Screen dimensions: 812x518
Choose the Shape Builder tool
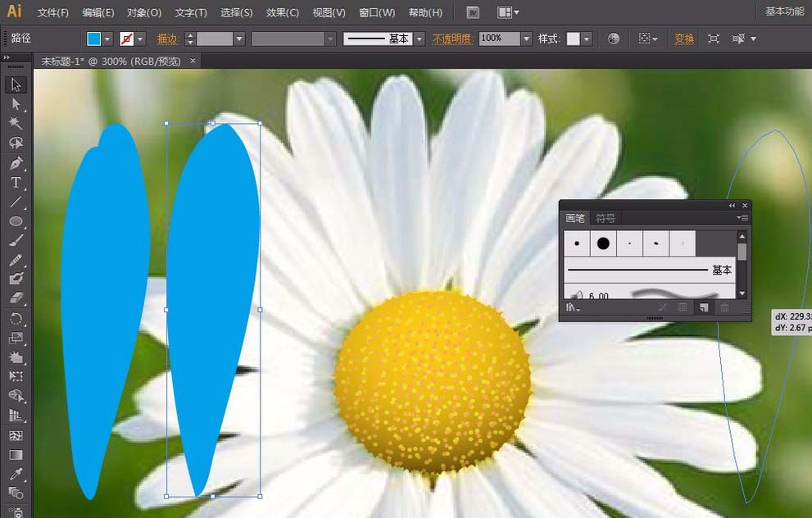[x=16, y=396]
